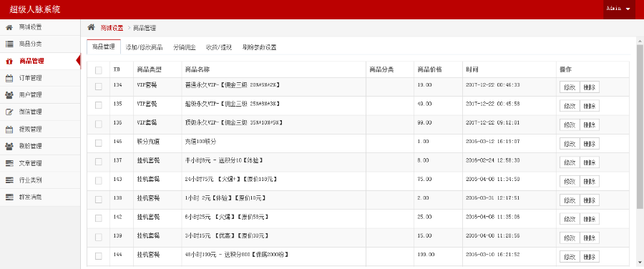Check the box for product ID 139
Image resolution: width=644 pixels, height=269 pixels.
pos(99,238)
